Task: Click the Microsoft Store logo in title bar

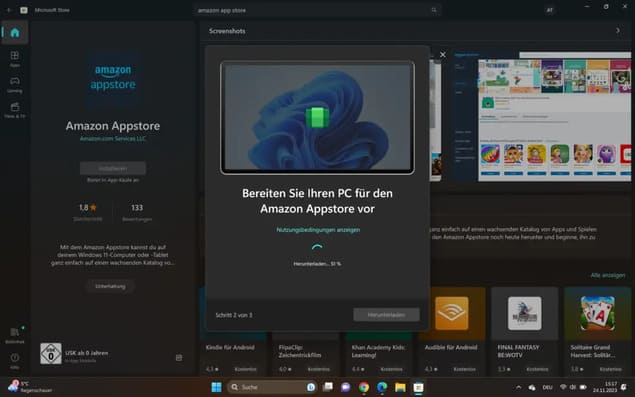Action: (x=24, y=10)
